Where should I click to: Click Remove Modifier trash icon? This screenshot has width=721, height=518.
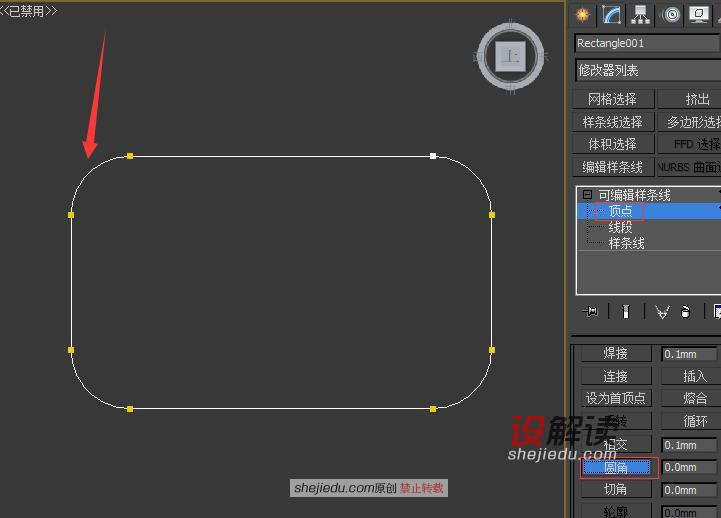(x=686, y=312)
